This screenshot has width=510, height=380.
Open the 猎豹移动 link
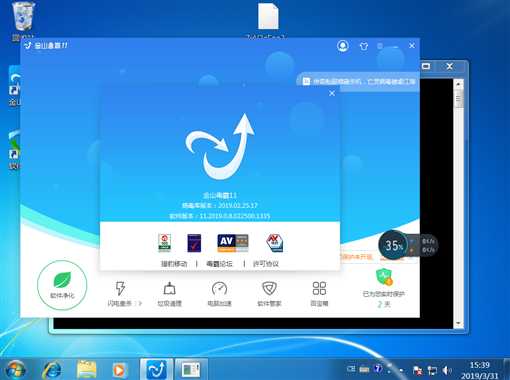pos(174,264)
